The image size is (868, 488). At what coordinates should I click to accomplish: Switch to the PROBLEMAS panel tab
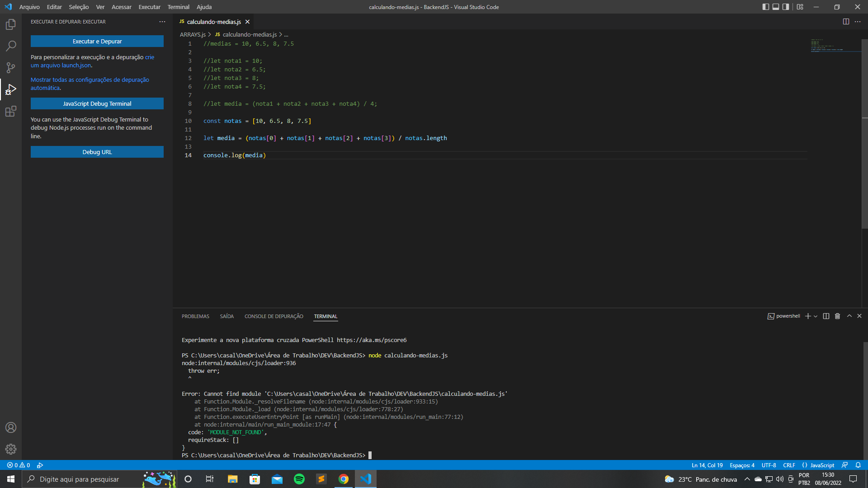[x=195, y=316]
